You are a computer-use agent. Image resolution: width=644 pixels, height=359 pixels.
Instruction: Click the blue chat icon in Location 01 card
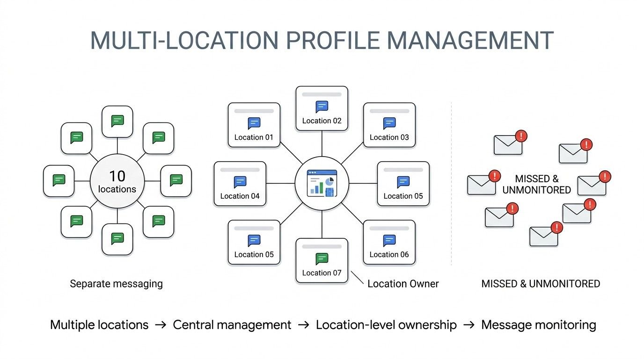point(254,123)
